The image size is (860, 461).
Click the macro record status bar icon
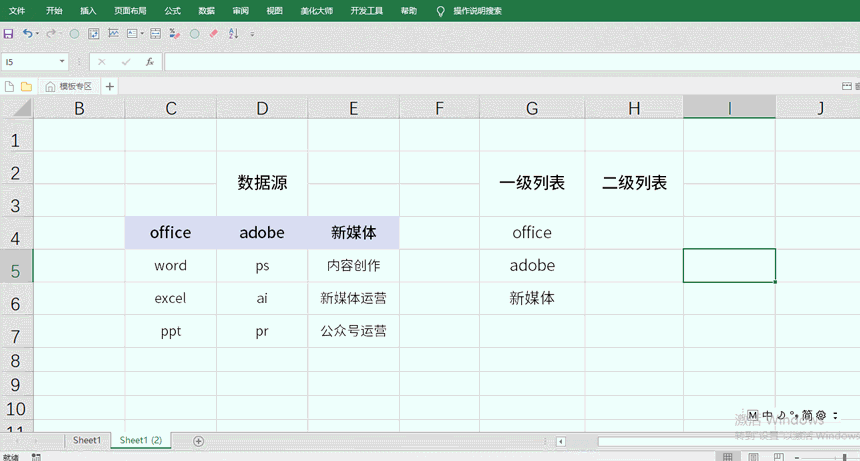tap(36, 457)
